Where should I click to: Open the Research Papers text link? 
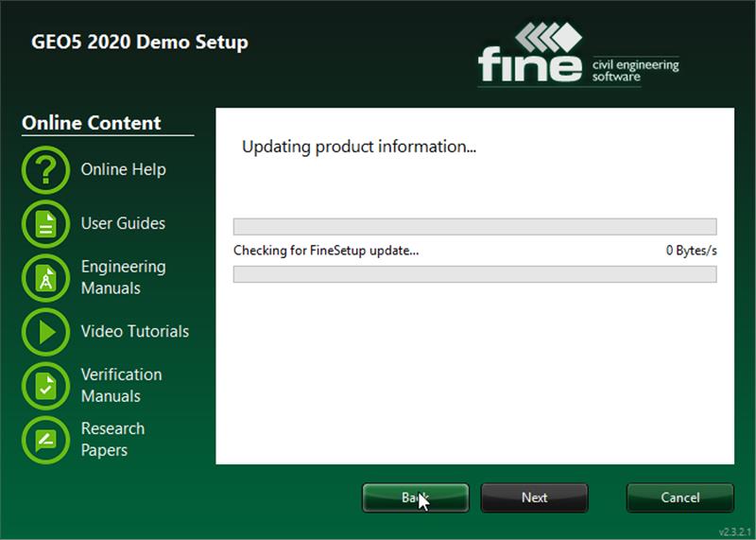point(112,439)
